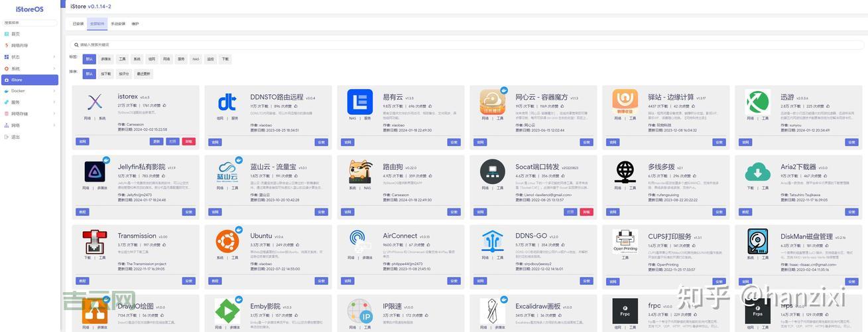Click the 多线多拨 globe icon
868x332 pixels.
click(625, 171)
